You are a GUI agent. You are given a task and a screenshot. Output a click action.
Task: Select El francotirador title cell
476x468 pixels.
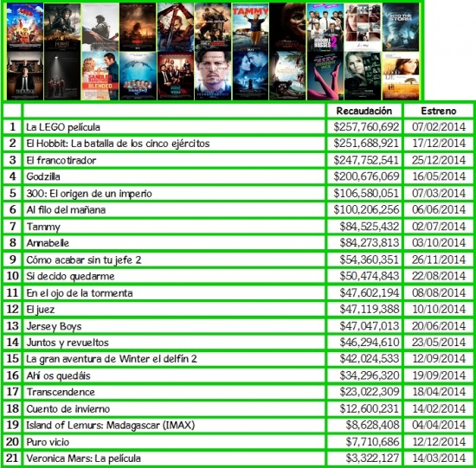point(174,160)
